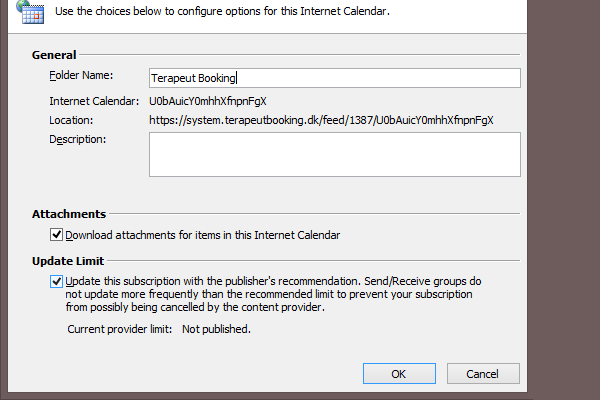Screen dimensions: 600x400
Task: Click the 'Folder Name:' label
Action: [81, 75]
